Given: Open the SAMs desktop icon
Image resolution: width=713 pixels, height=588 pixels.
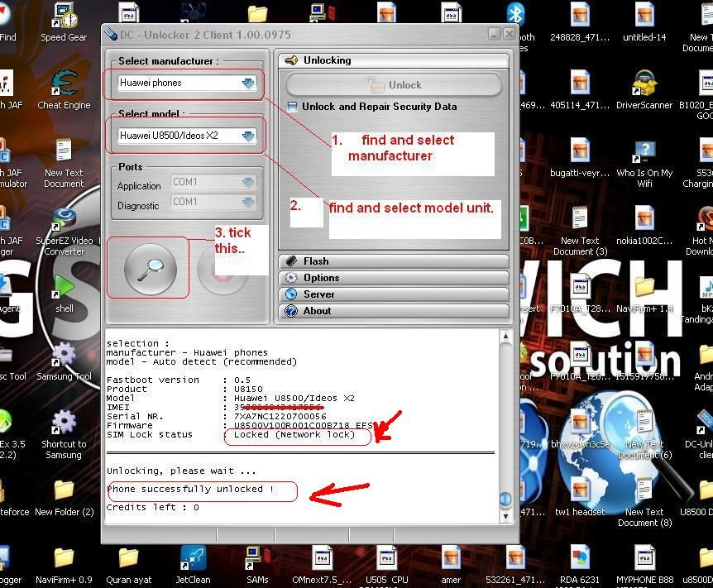Looking at the screenshot, I should (257, 566).
